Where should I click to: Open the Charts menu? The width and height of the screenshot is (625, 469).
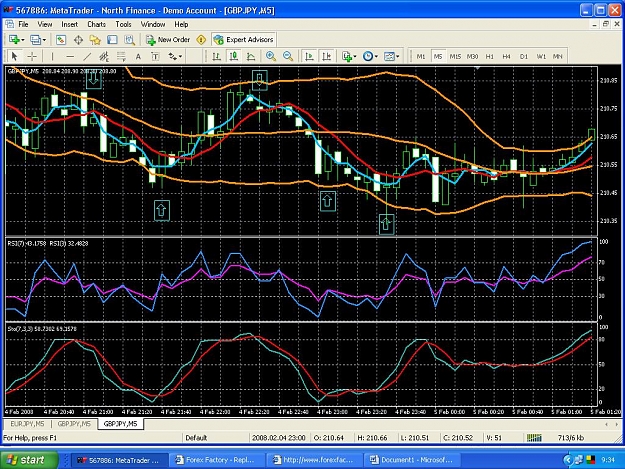97,24
